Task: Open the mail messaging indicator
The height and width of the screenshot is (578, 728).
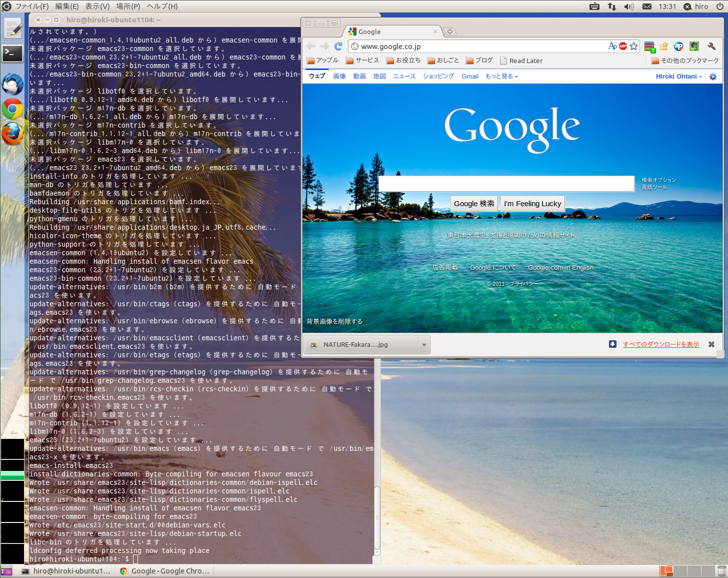Action: tap(647, 7)
